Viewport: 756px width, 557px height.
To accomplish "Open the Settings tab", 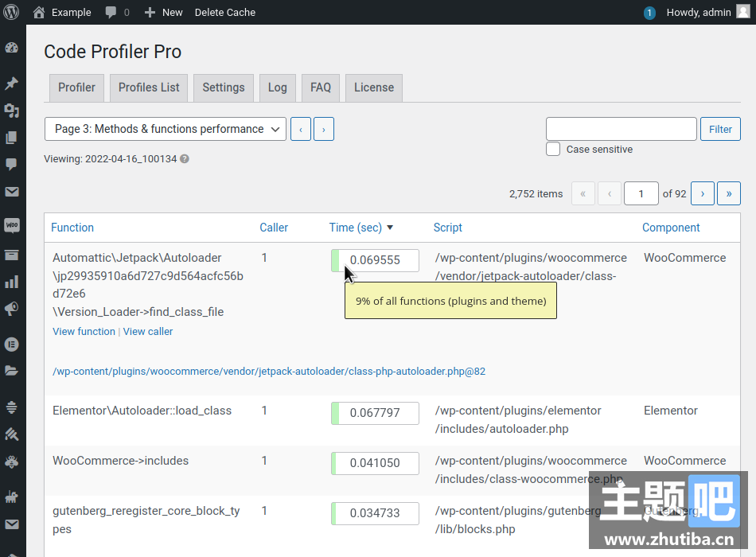I will point(224,88).
